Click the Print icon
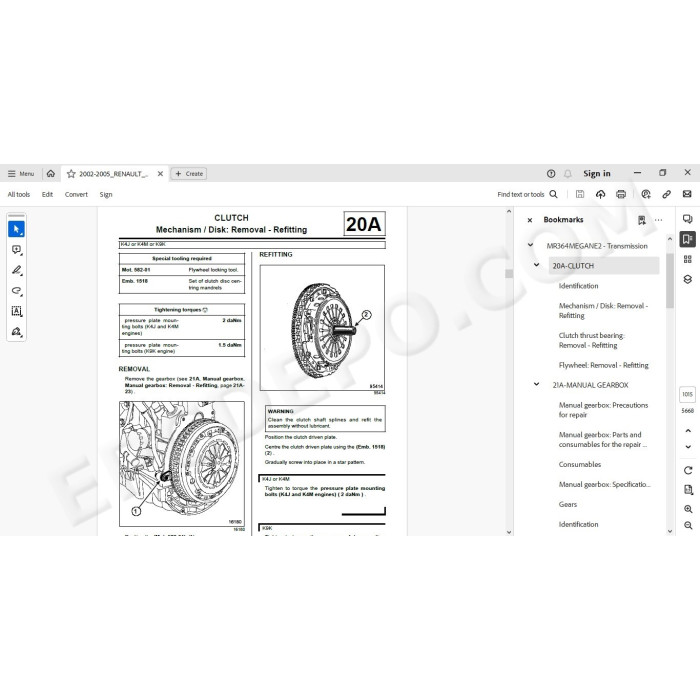The image size is (700, 700). click(x=621, y=194)
